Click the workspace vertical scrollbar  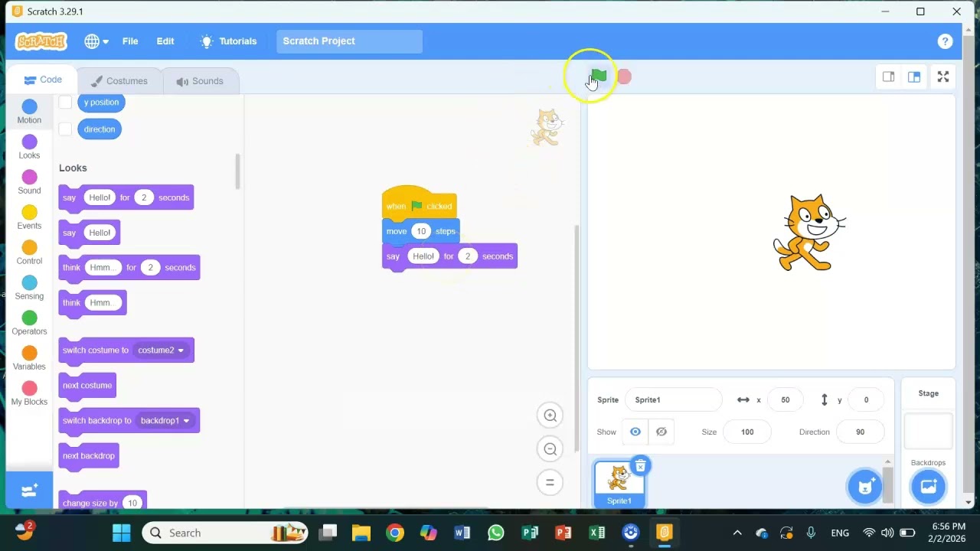tap(577, 337)
